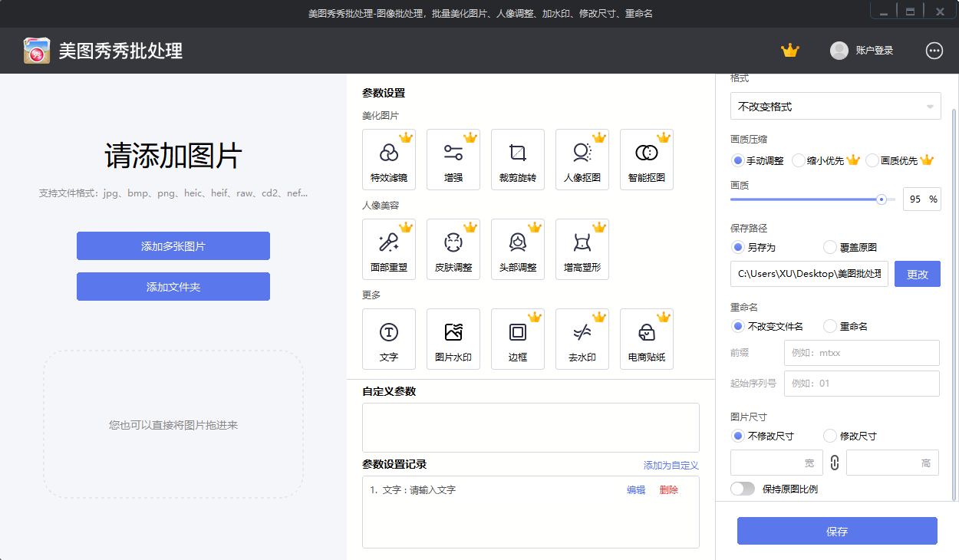Select the 皮肤调整 skin adjustment tool
Screen dimensions: 959x560
click(453, 249)
